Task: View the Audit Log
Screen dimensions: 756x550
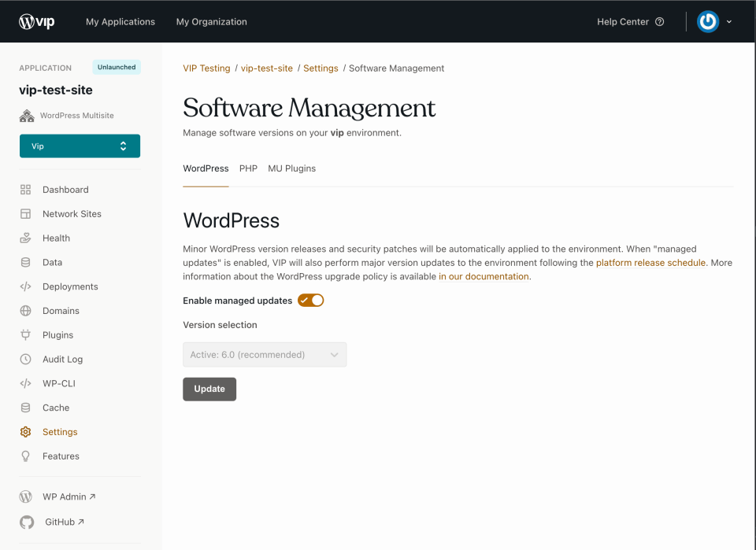Action: point(63,360)
